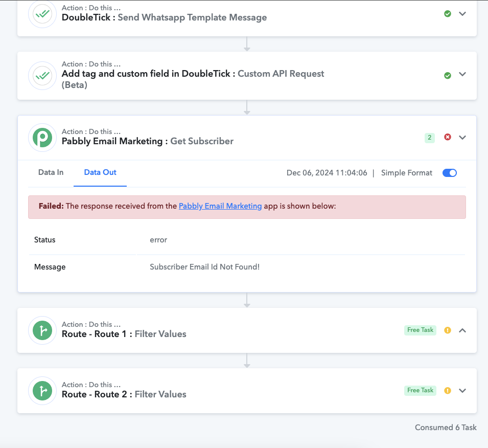Screen dimensions: 488x448
Task: Click the Route - Route 1 : Filter Values title
Action: click(x=124, y=334)
